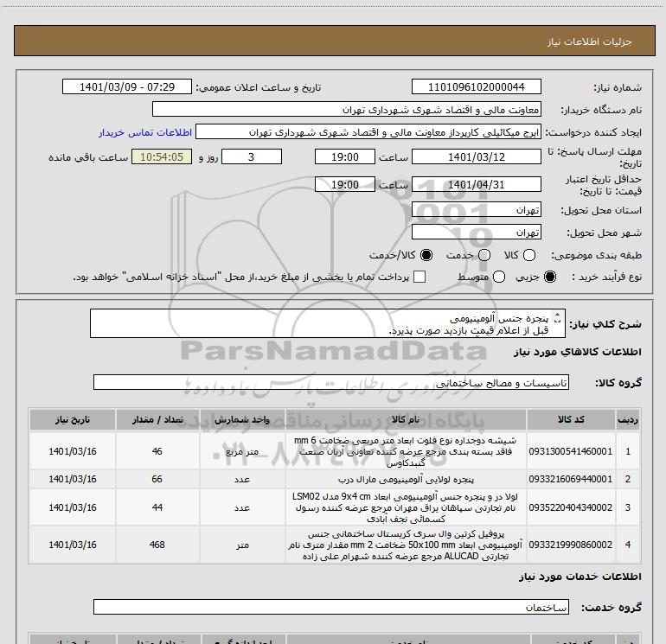
Task: Click the response deadline time 19:00 field
Action: coord(345,156)
